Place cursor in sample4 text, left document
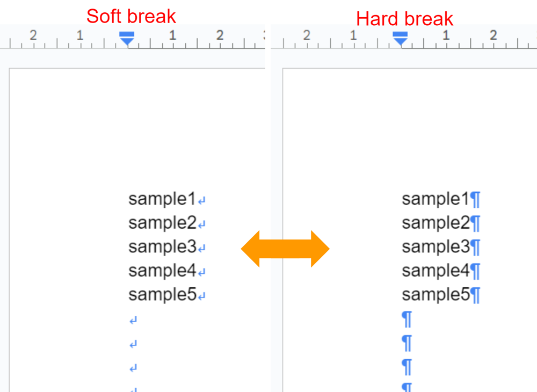The width and height of the screenshot is (537, 392). tap(162, 271)
